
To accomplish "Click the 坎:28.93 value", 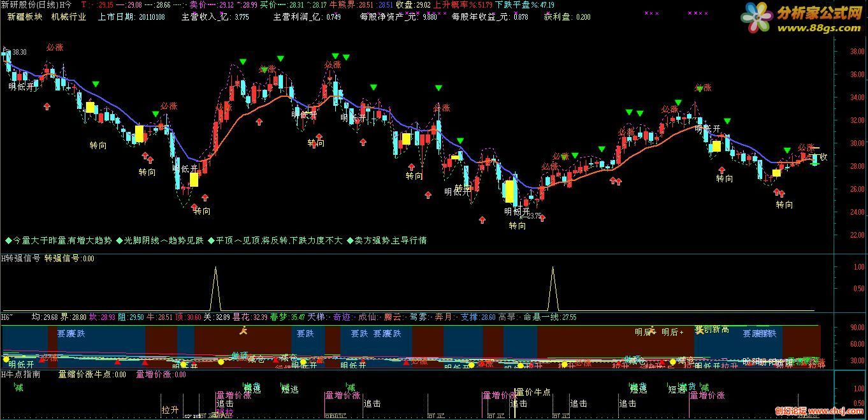I will 103,316.
